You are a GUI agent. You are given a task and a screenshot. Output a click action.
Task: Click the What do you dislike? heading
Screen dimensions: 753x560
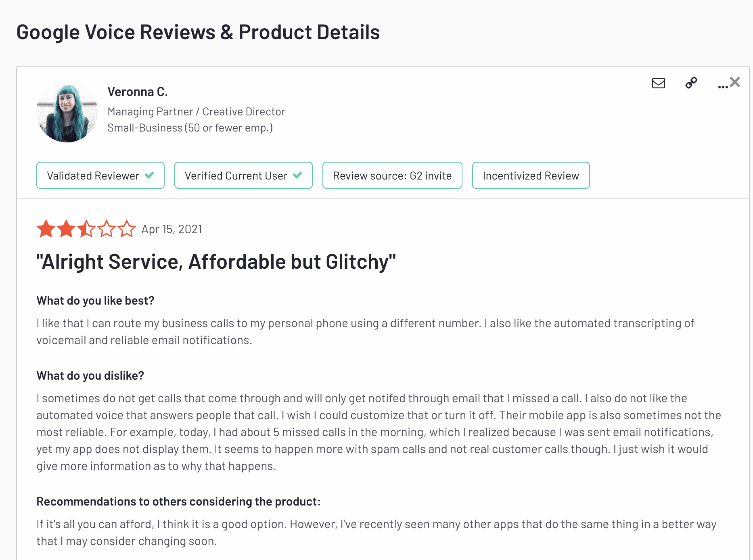90,376
